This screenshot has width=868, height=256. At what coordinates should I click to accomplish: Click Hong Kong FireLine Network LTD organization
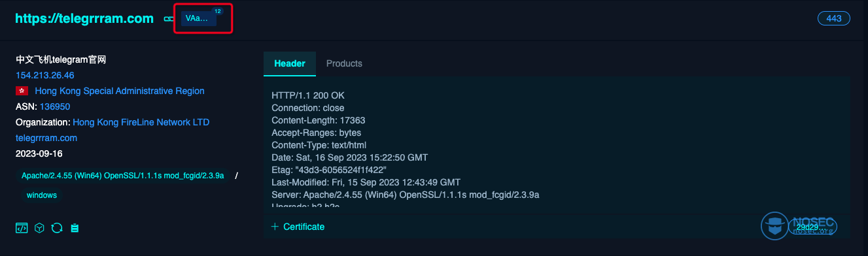141,122
